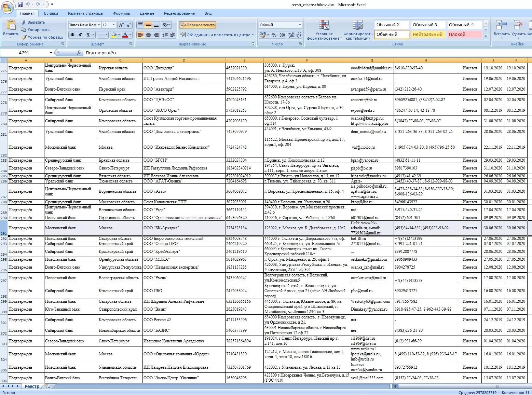Align text to middle of cell

coord(148,25)
